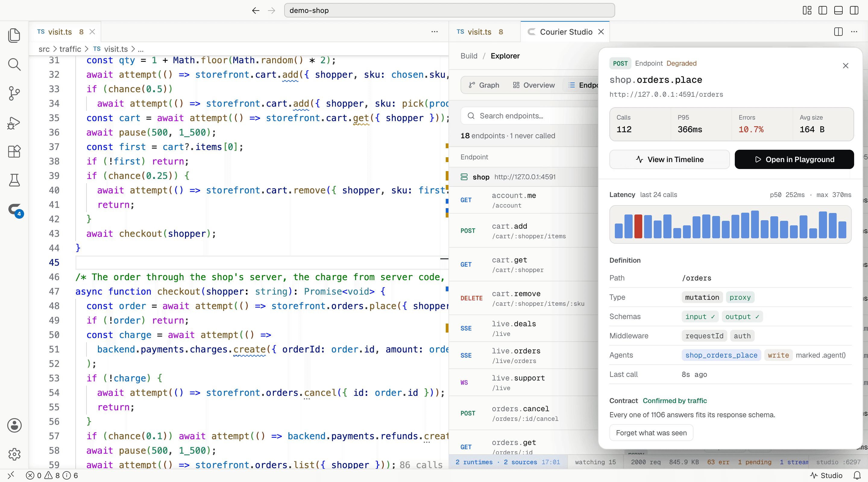
Task: Open left editor more actions menu
Action: pos(435,32)
